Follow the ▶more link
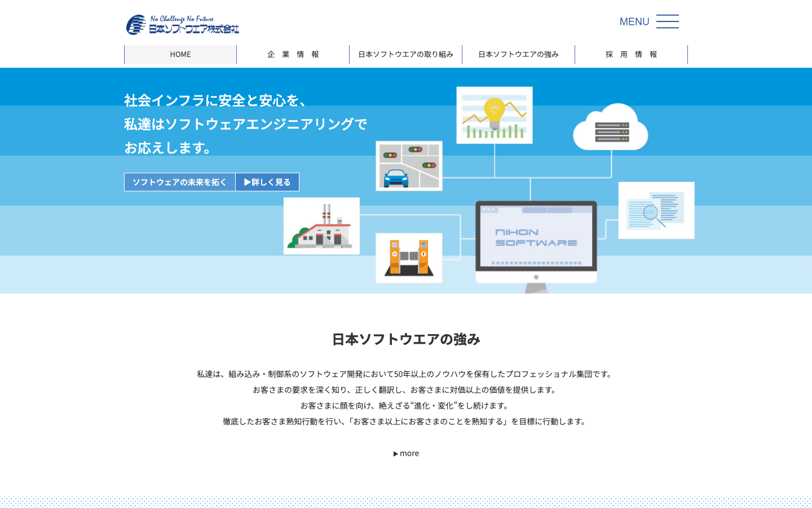This screenshot has width=812, height=508. tap(406, 453)
